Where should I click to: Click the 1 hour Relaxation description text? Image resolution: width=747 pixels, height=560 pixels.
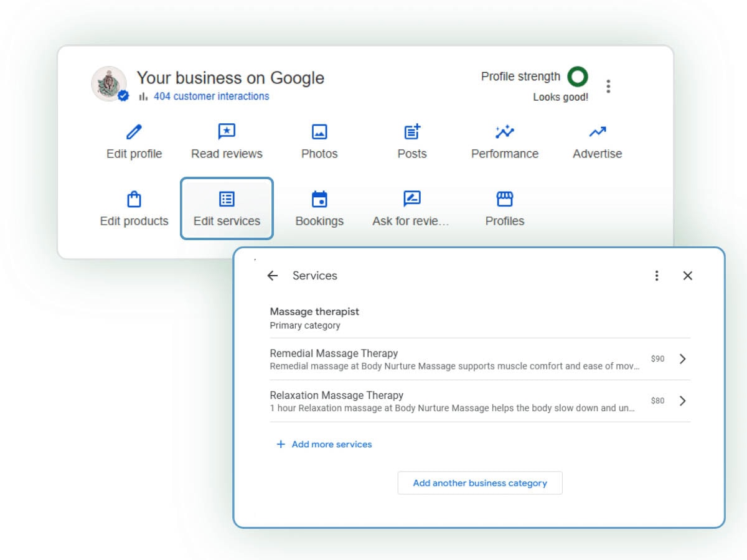(x=453, y=408)
